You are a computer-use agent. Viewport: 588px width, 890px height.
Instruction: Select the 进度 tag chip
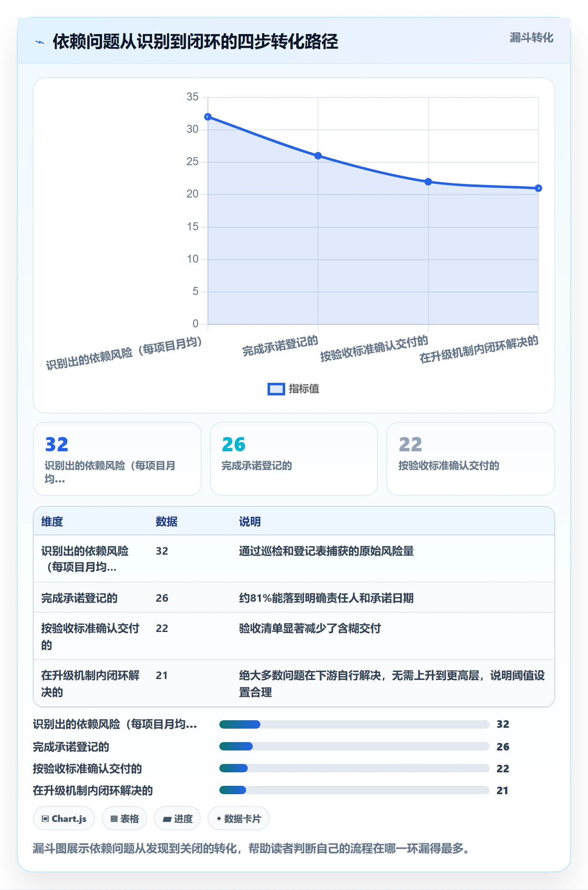[177, 818]
